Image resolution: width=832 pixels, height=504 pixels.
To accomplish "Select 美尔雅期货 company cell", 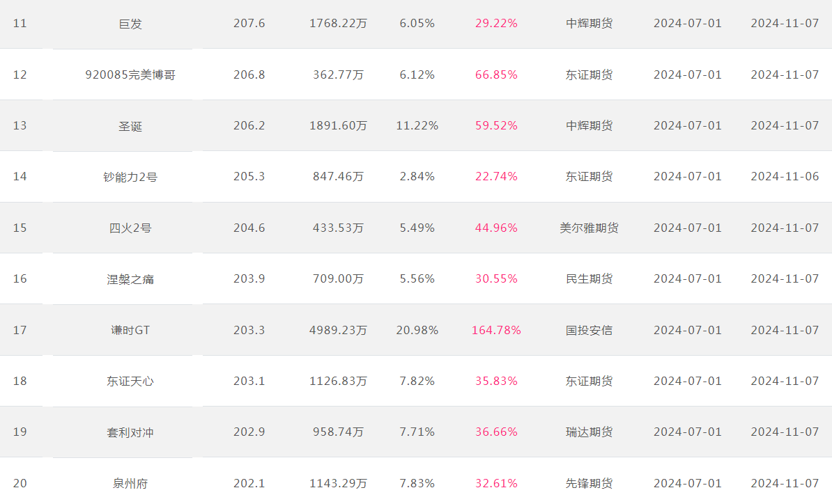I will [x=589, y=228].
